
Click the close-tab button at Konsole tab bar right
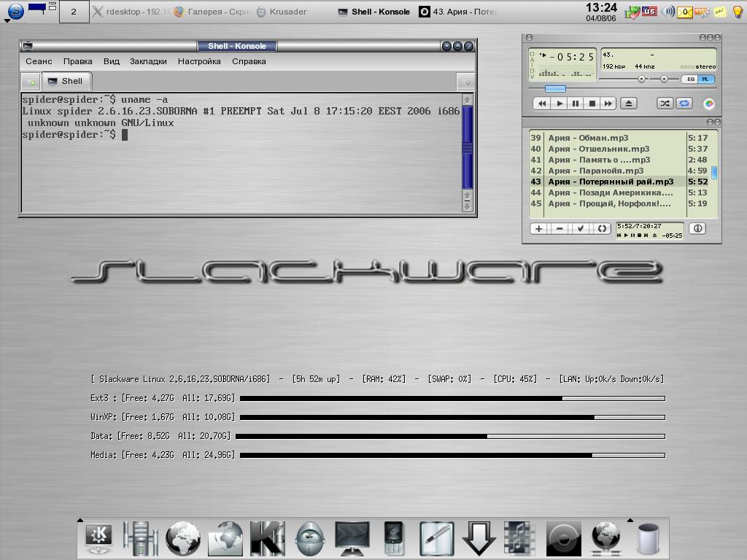click(x=465, y=82)
